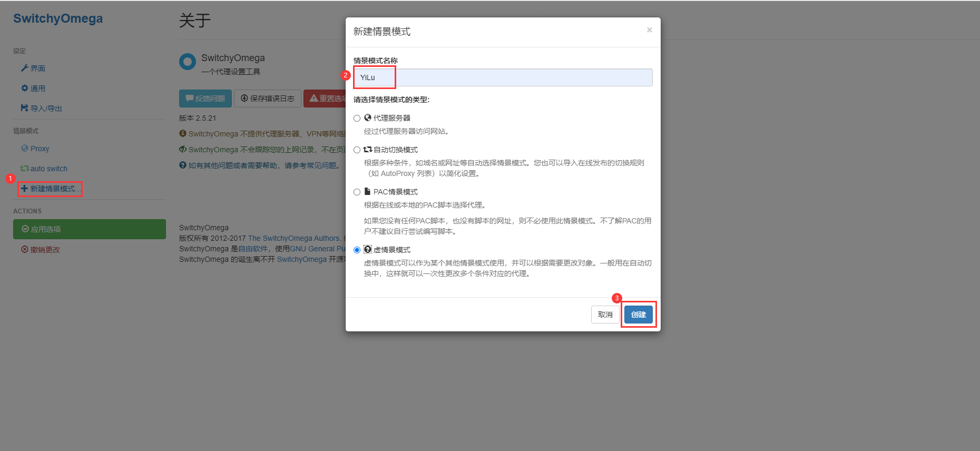Click the red 重置选项 button
Image resolution: width=980 pixels, height=451 pixels.
(x=325, y=99)
